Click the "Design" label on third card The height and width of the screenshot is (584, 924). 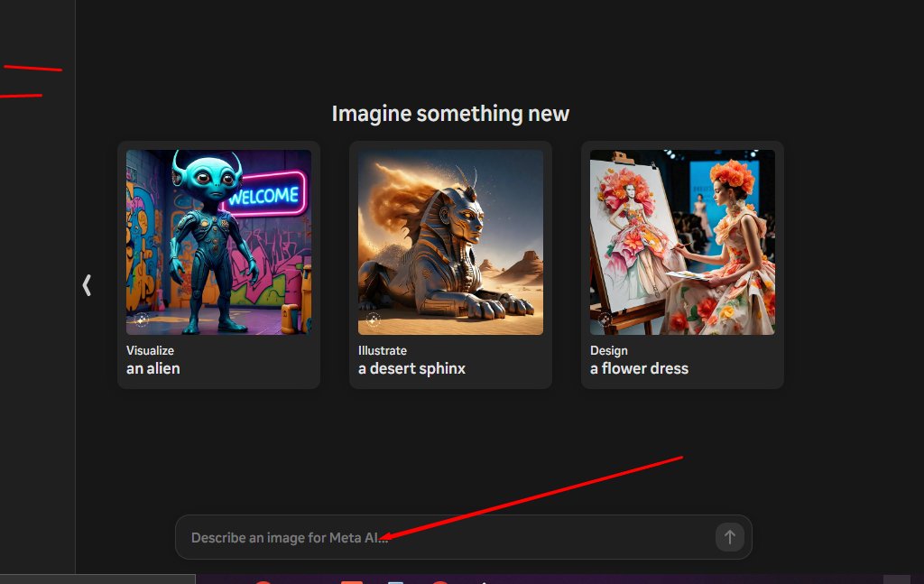tap(609, 350)
